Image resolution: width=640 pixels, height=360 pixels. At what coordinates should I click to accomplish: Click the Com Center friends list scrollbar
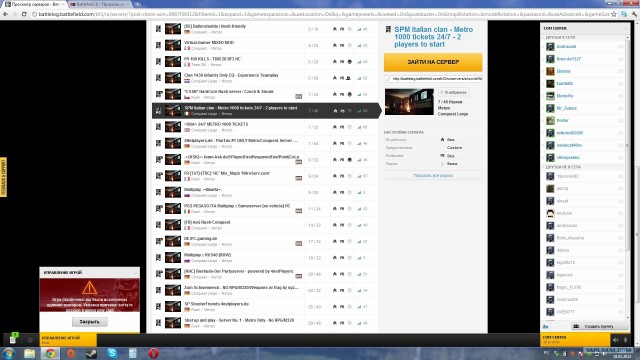(627, 145)
